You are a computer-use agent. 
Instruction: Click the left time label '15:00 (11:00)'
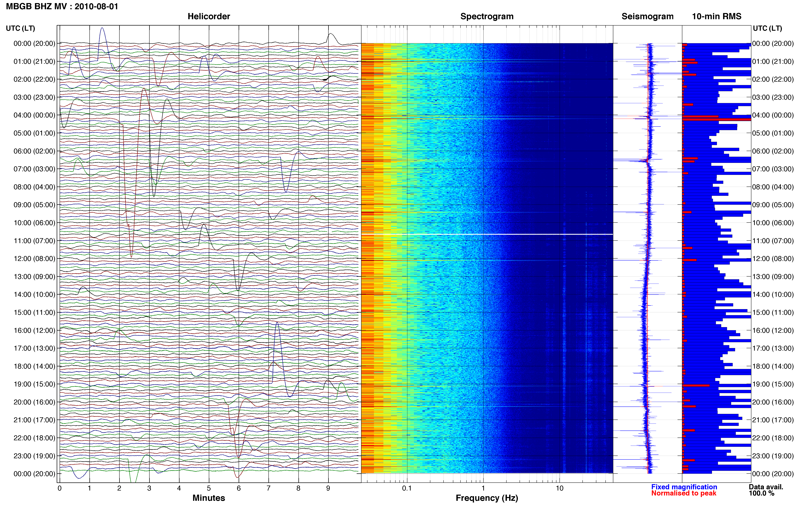click(34, 312)
